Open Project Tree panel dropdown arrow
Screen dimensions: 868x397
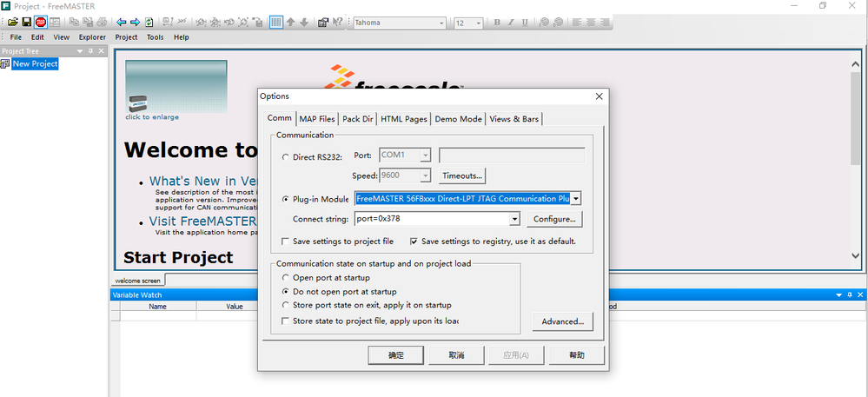[80, 51]
